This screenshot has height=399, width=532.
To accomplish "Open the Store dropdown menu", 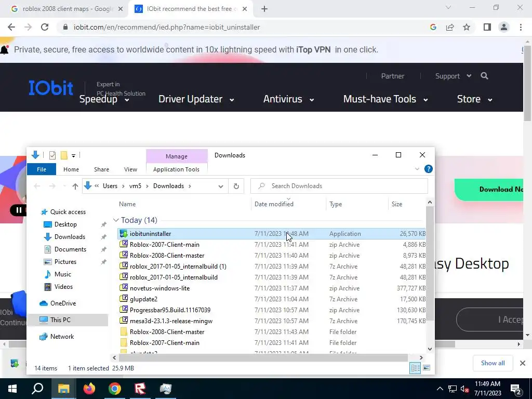I will click(475, 99).
